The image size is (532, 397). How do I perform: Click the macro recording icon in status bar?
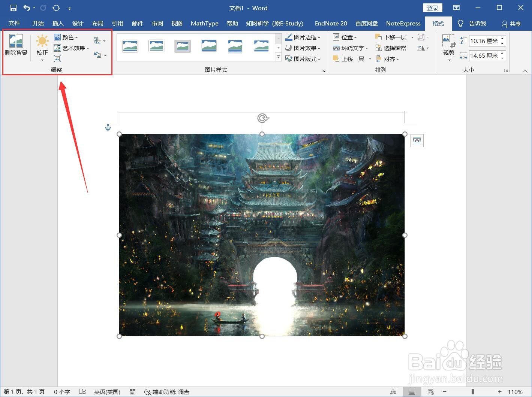click(x=132, y=391)
